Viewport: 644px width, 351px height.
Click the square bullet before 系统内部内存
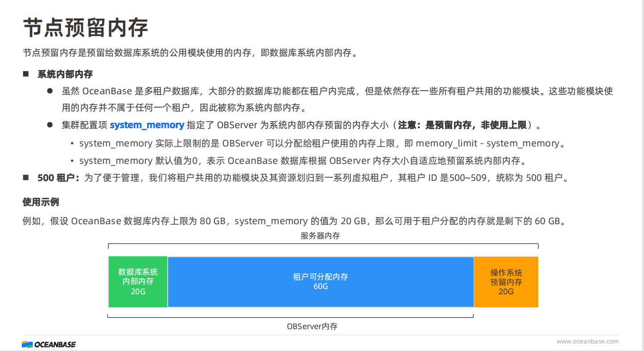click(x=26, y=74)
